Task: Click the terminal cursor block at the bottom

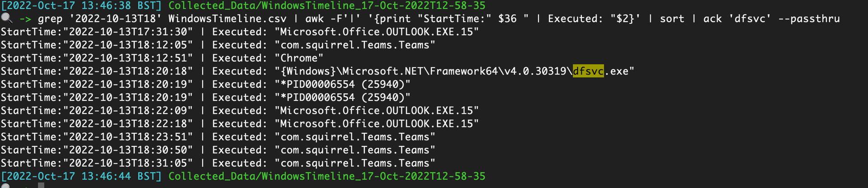Action: point(41,185)
